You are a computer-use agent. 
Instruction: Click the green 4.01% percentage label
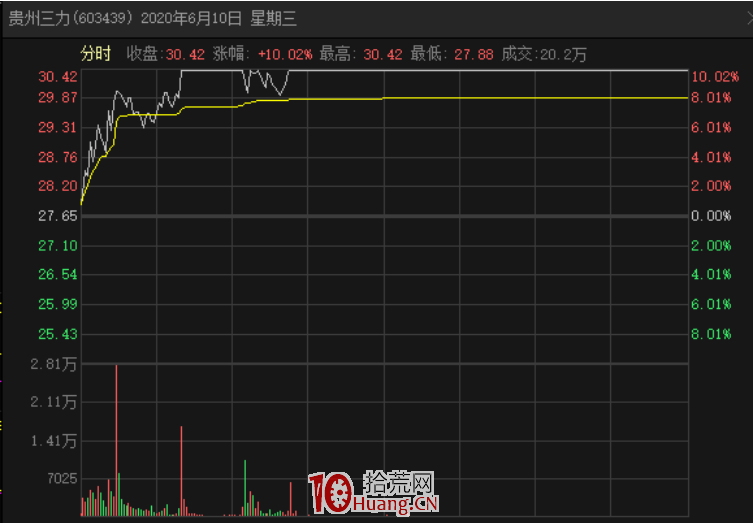711,274
